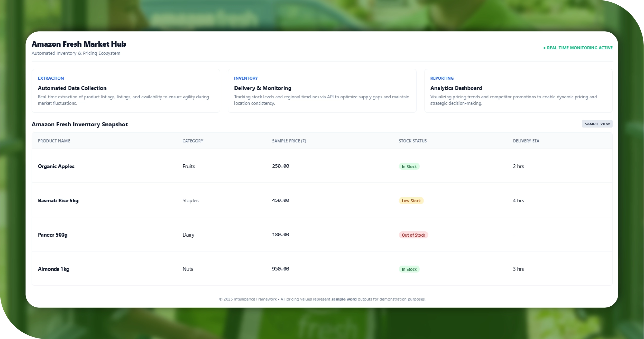Screen dimensions: 644x339
Task: Select the Organic Apples product row
Action: coord(56,166)
